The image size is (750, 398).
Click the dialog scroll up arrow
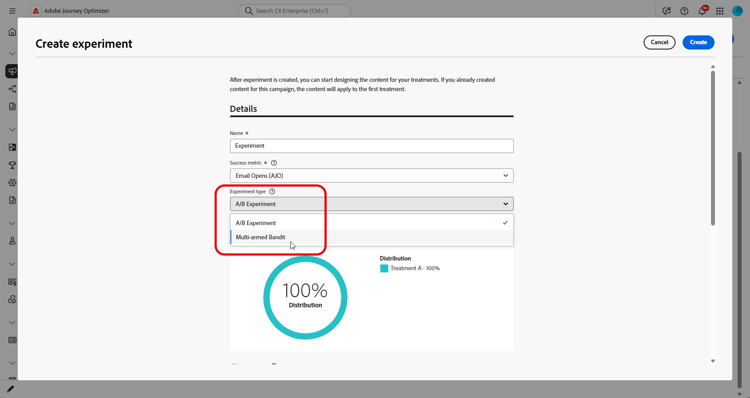pyautogui.click(x=713, y=66)
